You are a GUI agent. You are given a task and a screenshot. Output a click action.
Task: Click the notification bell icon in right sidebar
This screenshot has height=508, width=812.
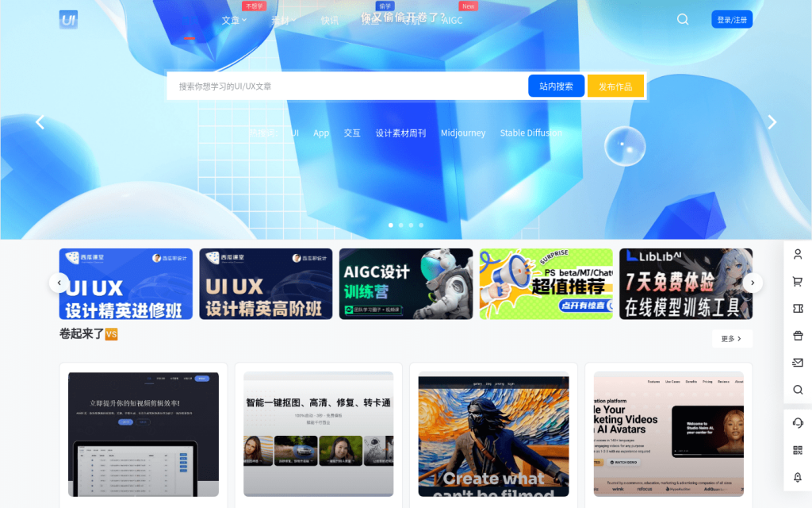pos(798,477)
